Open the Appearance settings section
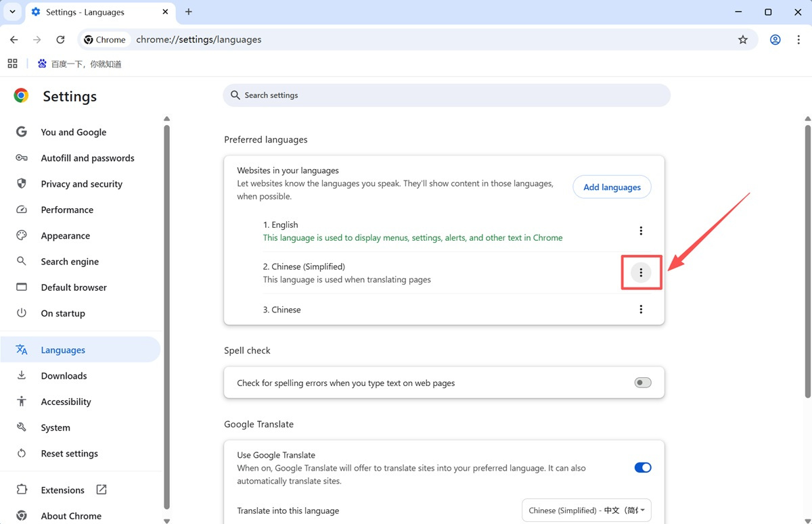The width and height of the screenshot is (812, 524). (x=65, y=236)
